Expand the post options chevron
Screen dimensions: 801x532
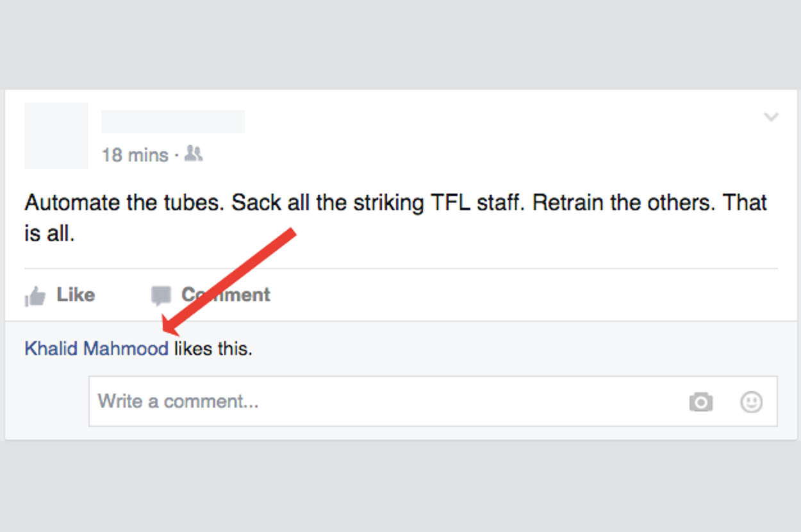click(x=771, y=117)
